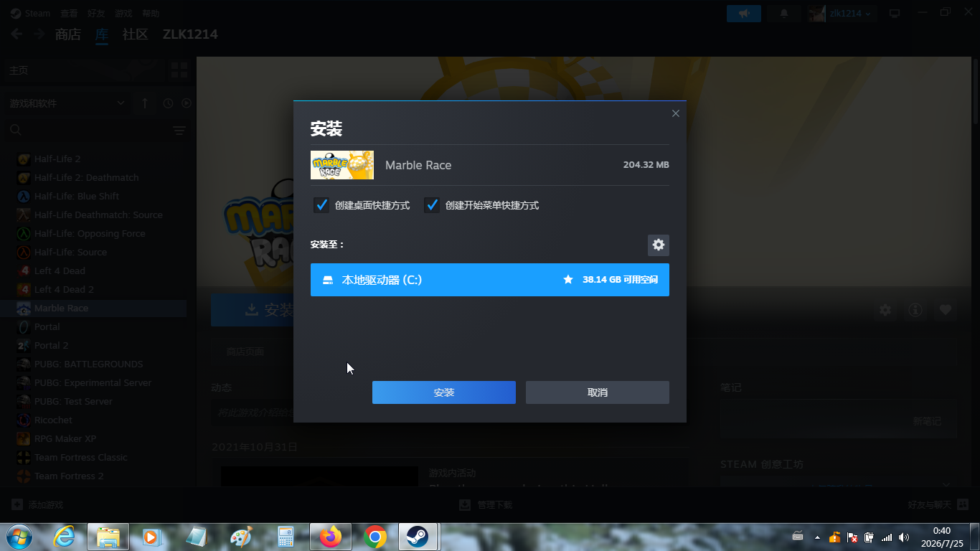Screen dimensions: 980x551
Task: Click the Marble Race thumbnail in dialog
Action: [342, 165]
